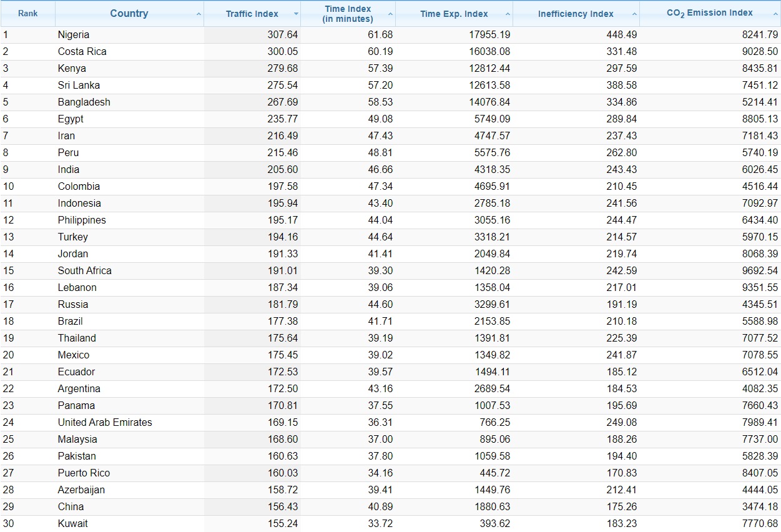Select the Egypt country cell

[129, 119]
